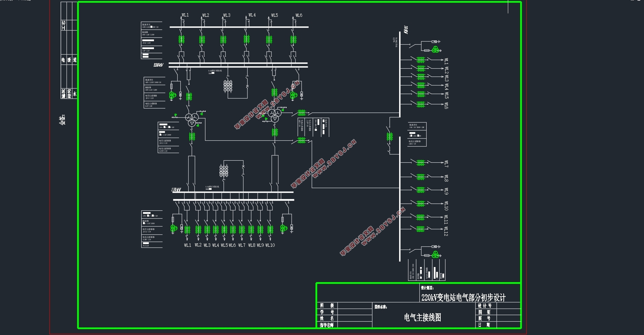This screenshot has height=335, width=644.
Task: Select WL1 label on 220kV outgoing feeders
Action: 185,15
